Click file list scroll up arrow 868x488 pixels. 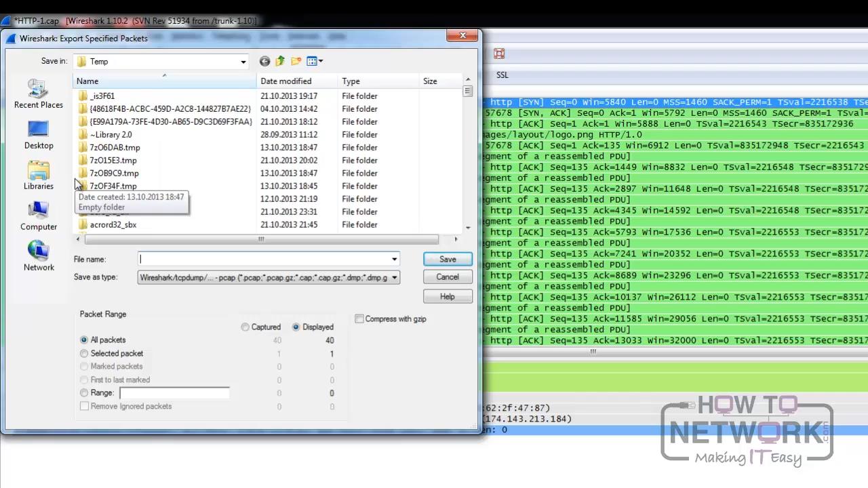[x=468, y=80]
